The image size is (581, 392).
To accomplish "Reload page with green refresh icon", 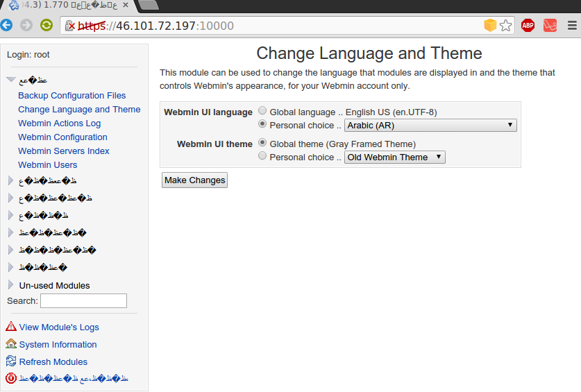I will click(47, 25).
